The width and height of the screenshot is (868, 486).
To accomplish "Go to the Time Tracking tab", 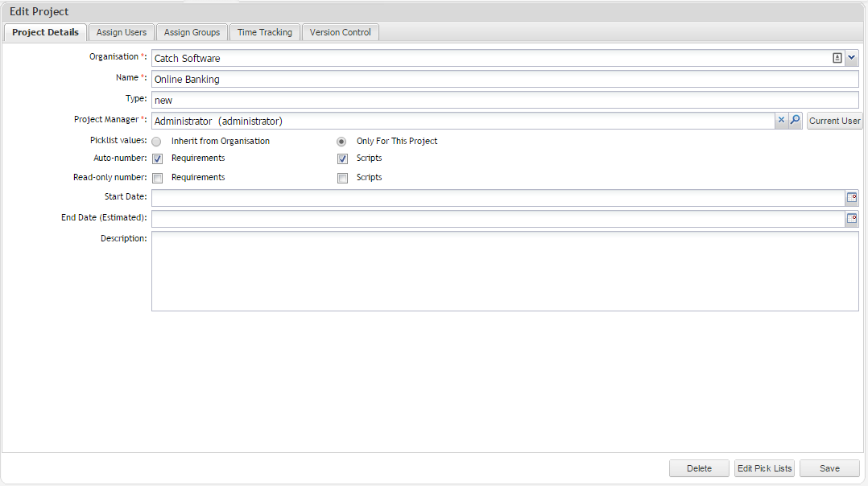I will [264, 32].
